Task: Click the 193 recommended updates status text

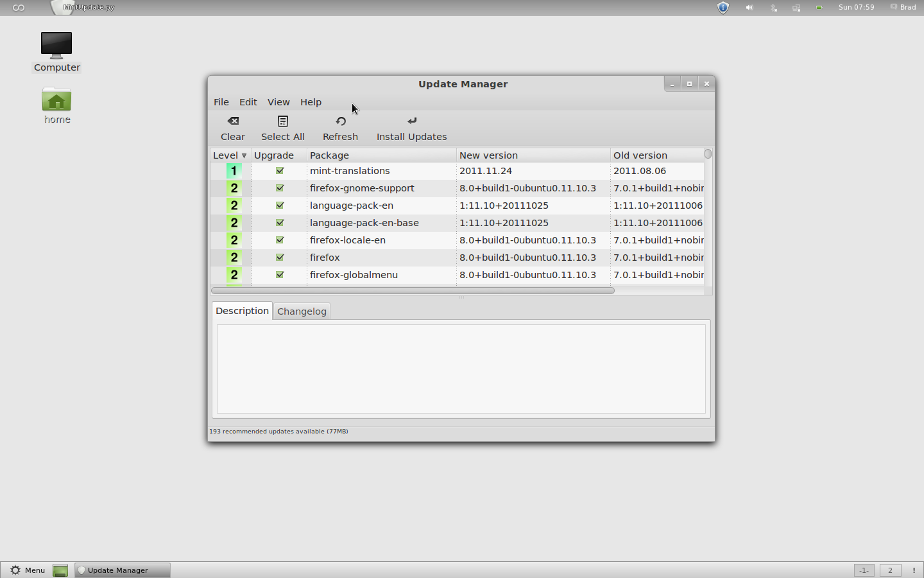Action: [278, 432]
